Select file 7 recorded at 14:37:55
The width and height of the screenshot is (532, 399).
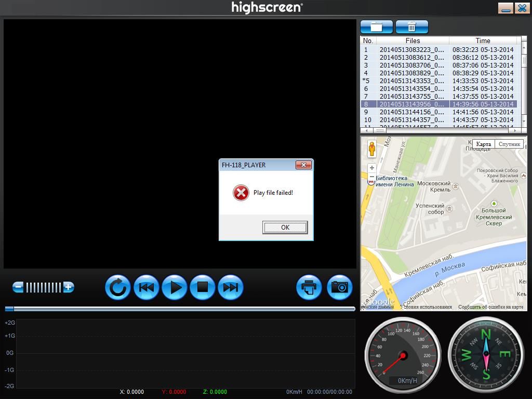pos(438,96)
